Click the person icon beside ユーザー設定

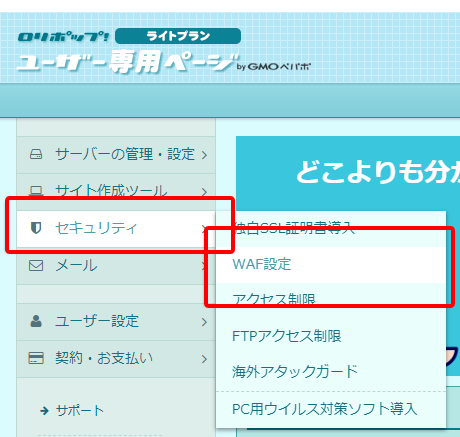pos(36,321)
